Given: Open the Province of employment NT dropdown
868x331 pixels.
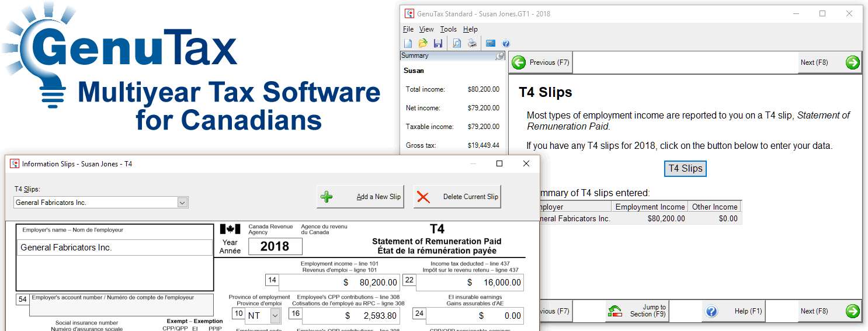Looking at the screenshot, I should tap(276, 316).
